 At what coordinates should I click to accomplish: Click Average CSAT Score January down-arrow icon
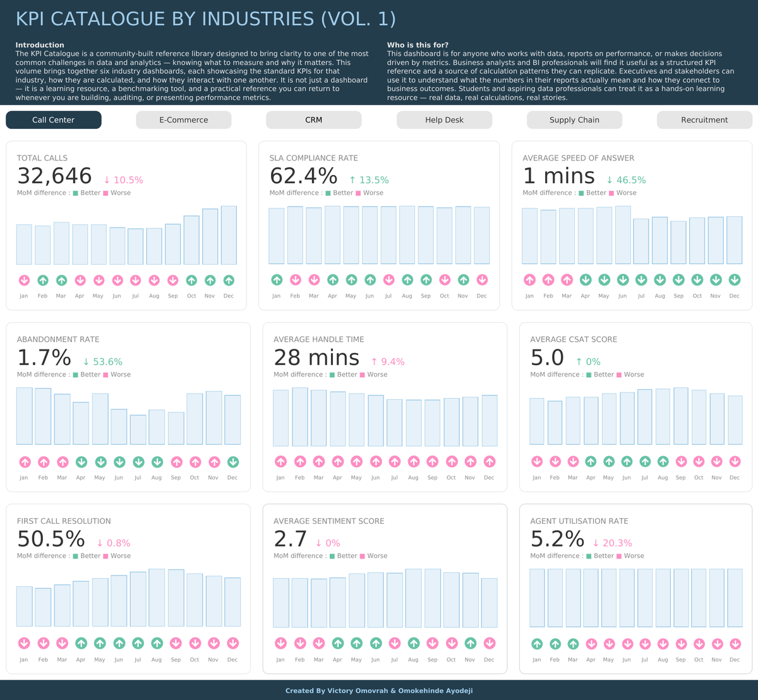(537, 462)
